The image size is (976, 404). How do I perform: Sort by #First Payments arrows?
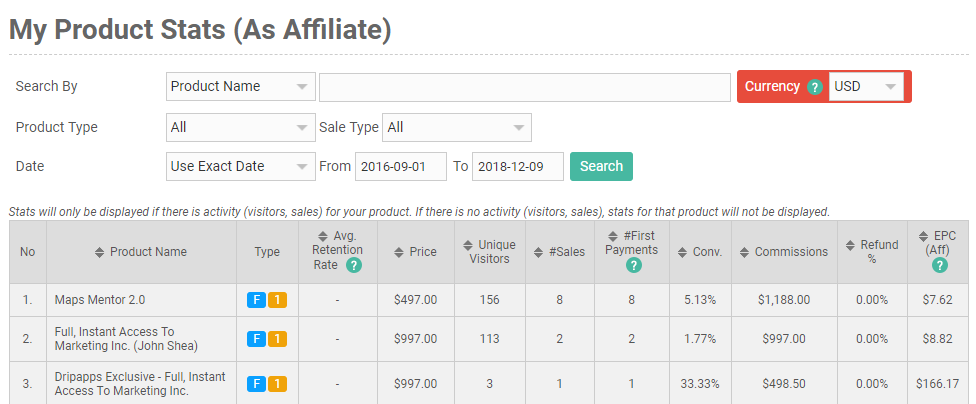[x=613, y=237]
